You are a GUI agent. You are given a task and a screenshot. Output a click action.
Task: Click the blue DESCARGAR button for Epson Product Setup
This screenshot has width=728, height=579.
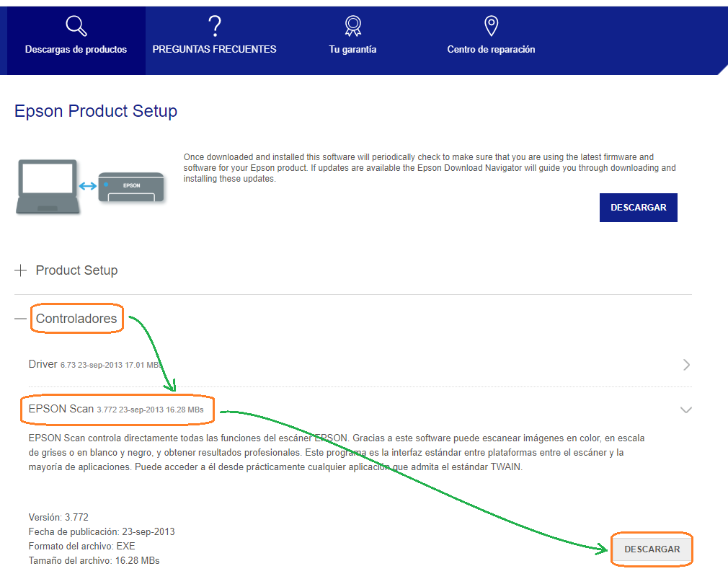point(638,208)
